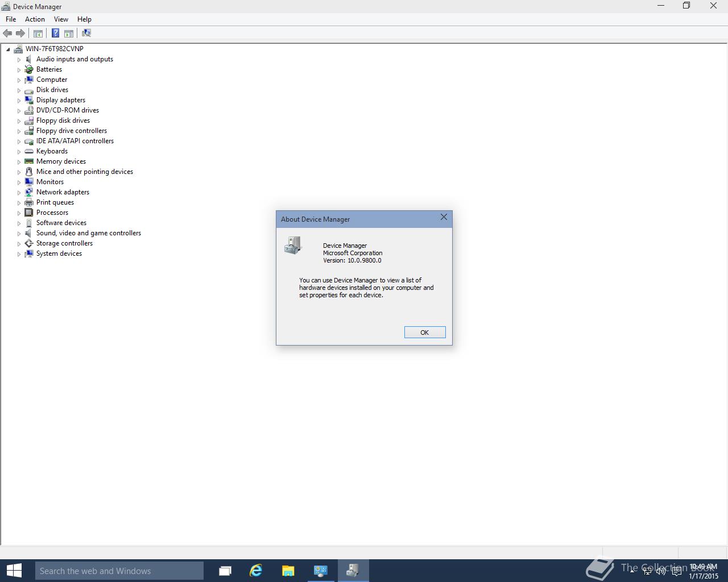Select the Batteries category icon
This screenshot has height=582, width=728.
click(29, 69)
